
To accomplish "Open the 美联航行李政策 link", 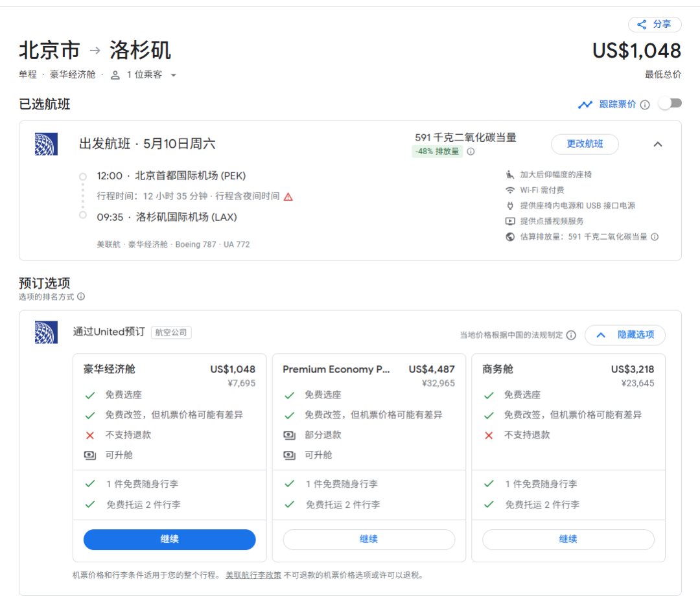I will click(x=253, y=575).
